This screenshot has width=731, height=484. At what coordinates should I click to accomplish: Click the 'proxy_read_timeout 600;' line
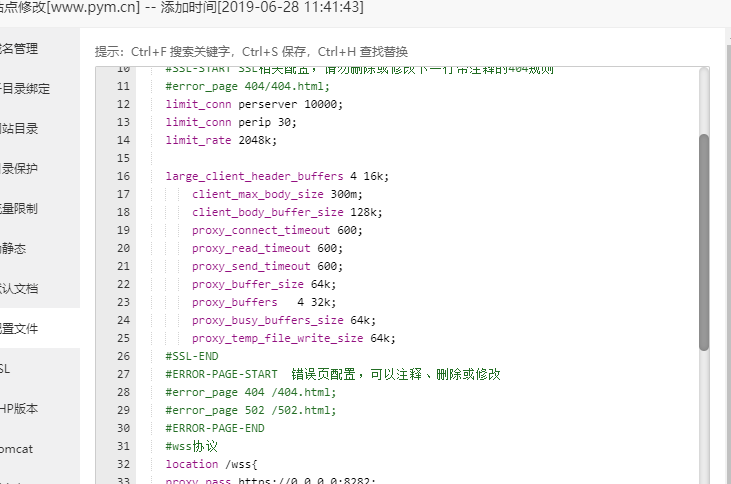[x=267, y=249]
